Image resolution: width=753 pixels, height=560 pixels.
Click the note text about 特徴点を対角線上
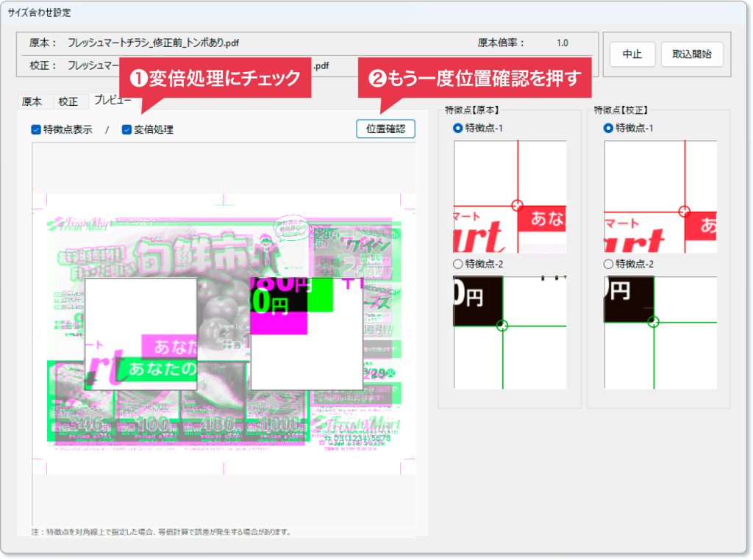pos(161,531)
